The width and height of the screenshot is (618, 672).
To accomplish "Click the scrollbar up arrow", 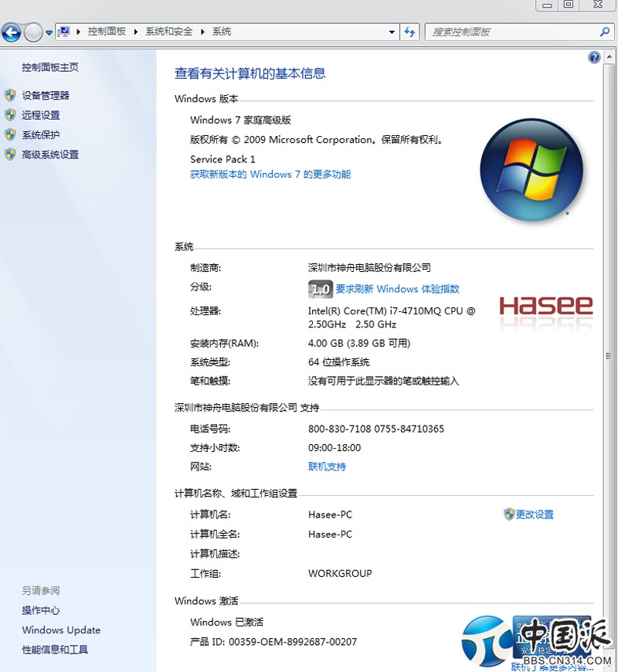I will pos(609,57).
